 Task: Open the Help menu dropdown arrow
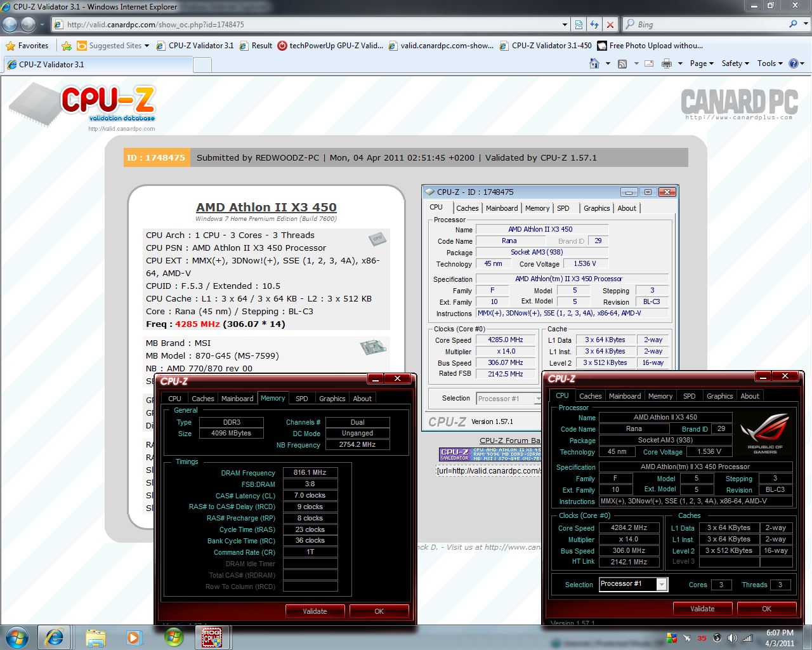pyautogui.click(x=802, y=63)
